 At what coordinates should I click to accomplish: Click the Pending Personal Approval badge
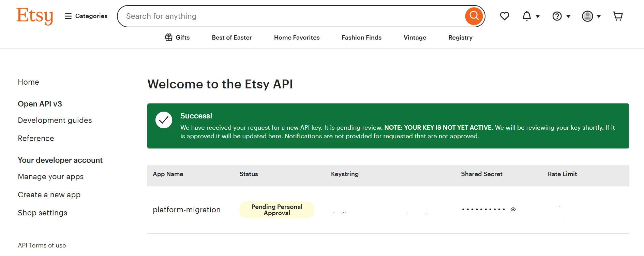click(277, 210)
